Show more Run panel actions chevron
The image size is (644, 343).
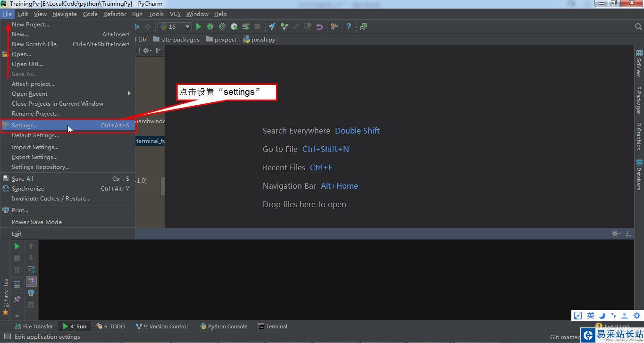pos(17,316)
